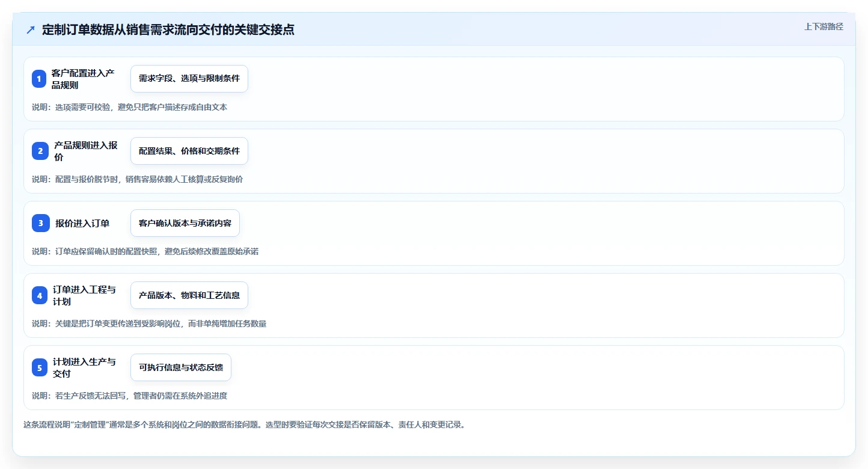The image size is (868, 469).
Task: Click step heading 客户配置进入产品规则
Action: click(x=84, y=79)
